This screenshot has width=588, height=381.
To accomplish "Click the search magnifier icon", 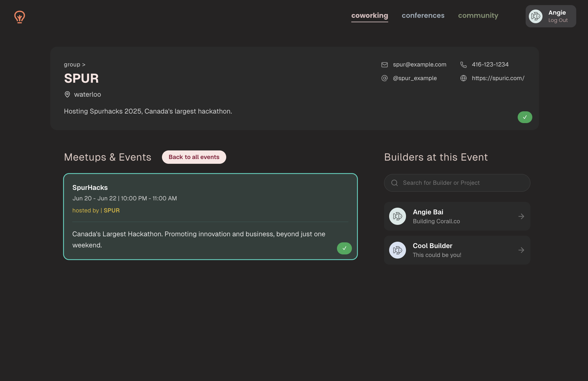I will pyautogui.click(x=394, y=183).
